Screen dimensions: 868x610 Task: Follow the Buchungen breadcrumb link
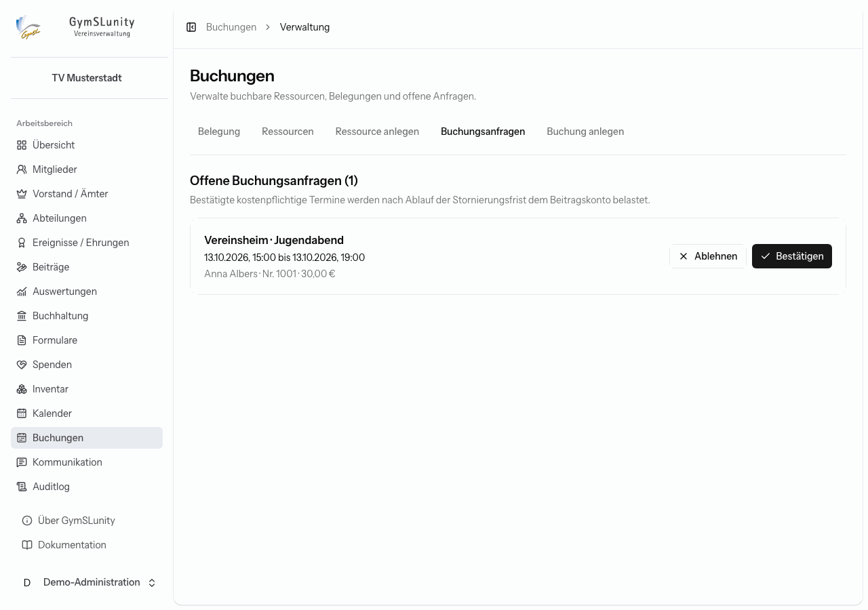click(231, 27)
